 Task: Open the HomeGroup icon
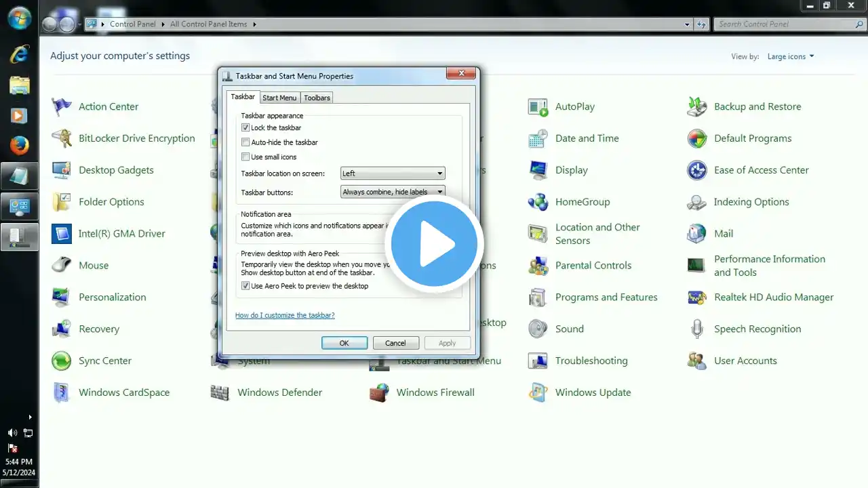(x=538, y=202)
